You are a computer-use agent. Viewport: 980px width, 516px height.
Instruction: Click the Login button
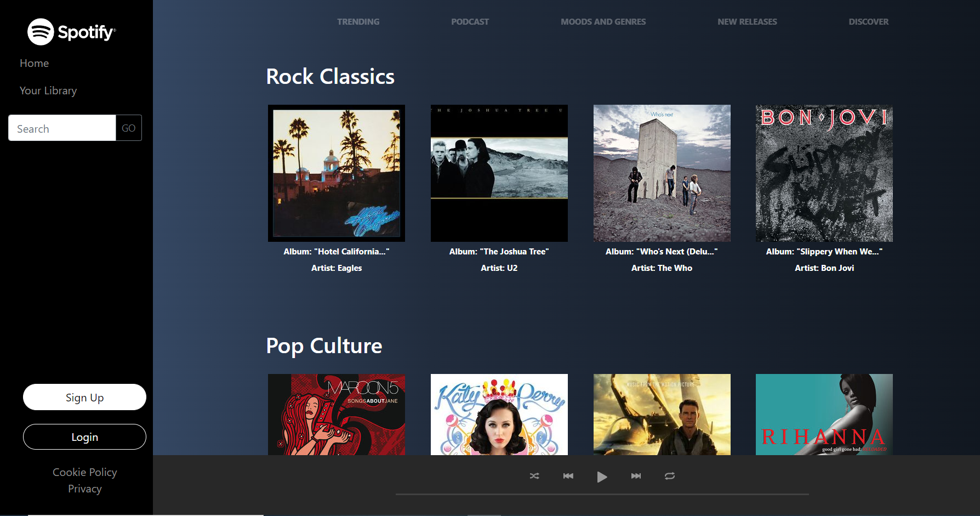[x=84, y=436]
